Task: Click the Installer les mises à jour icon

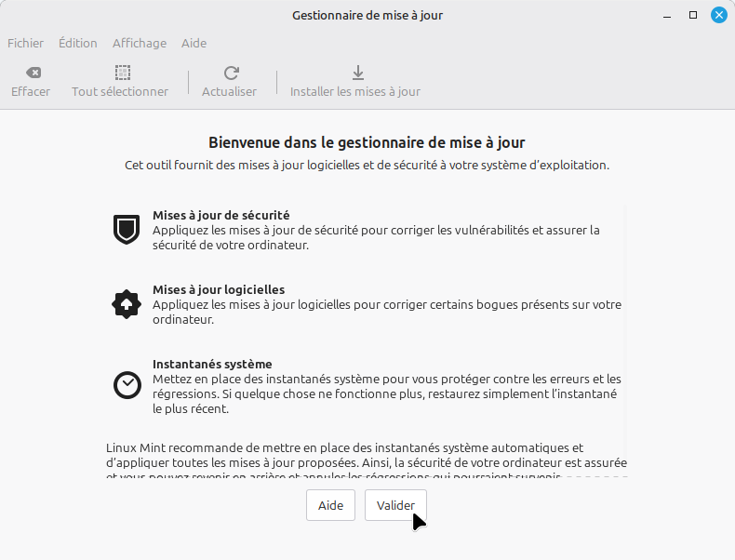Action: point(357,73)
